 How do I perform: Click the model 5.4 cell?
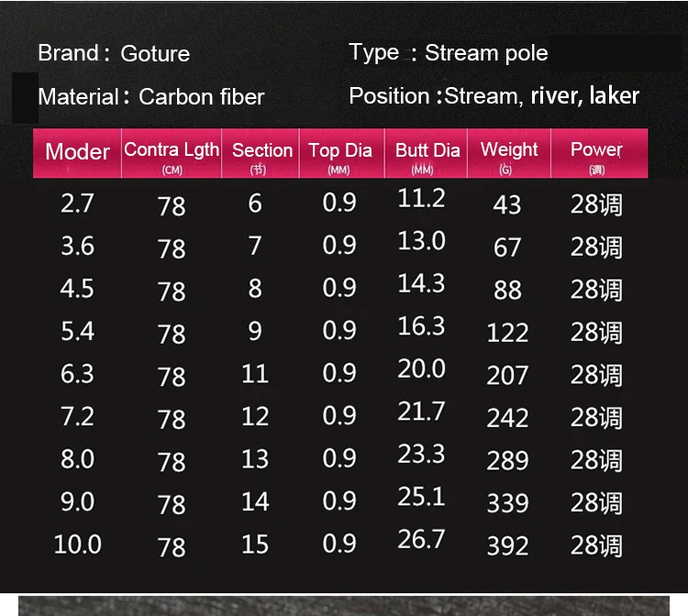click(x=77, y=331)
